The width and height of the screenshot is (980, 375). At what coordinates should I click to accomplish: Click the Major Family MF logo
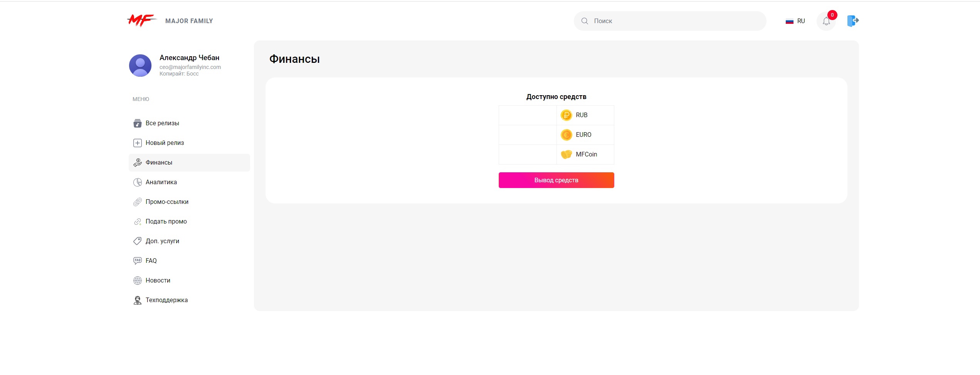click(x=142, y=21)
